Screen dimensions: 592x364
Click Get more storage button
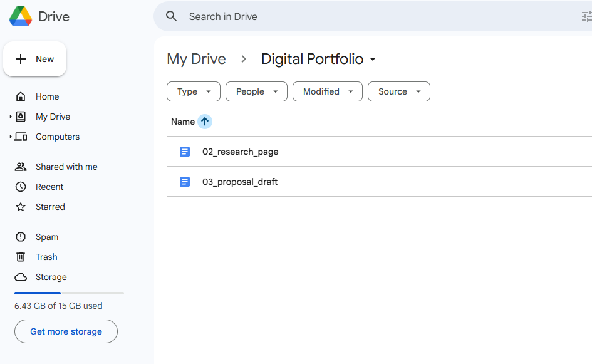(66, 331)
